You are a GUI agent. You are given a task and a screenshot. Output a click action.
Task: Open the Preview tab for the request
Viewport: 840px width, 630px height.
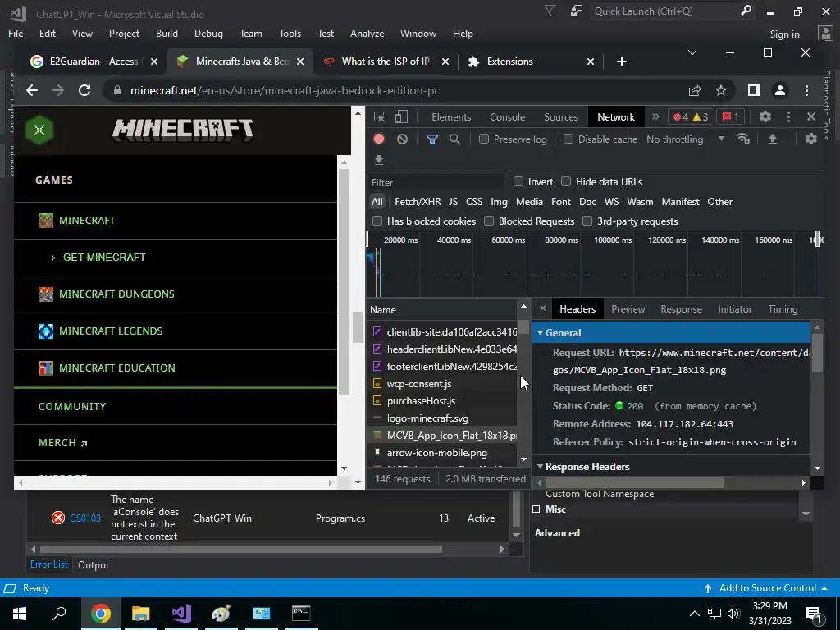tap(628, 309)
